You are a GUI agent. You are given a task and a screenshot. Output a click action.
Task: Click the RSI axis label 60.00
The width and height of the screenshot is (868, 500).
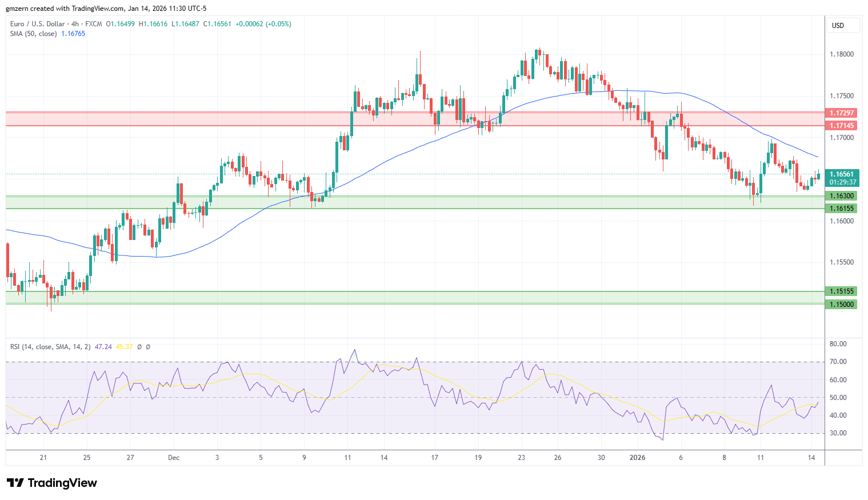pos(838,380)
